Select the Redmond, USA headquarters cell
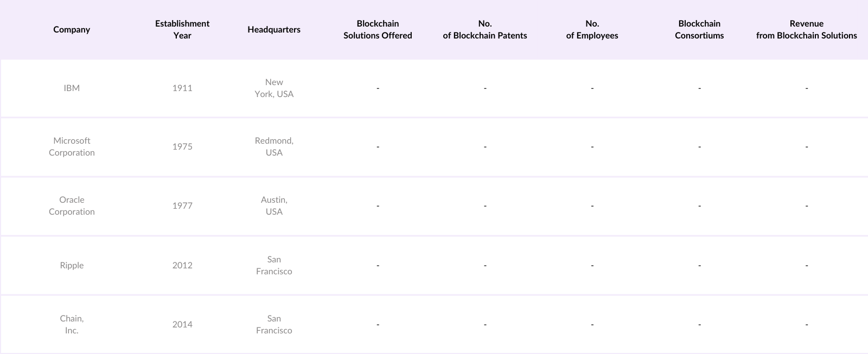Viewport: 868px width, 354px height. pyautogui.click(x=274, y=147)
